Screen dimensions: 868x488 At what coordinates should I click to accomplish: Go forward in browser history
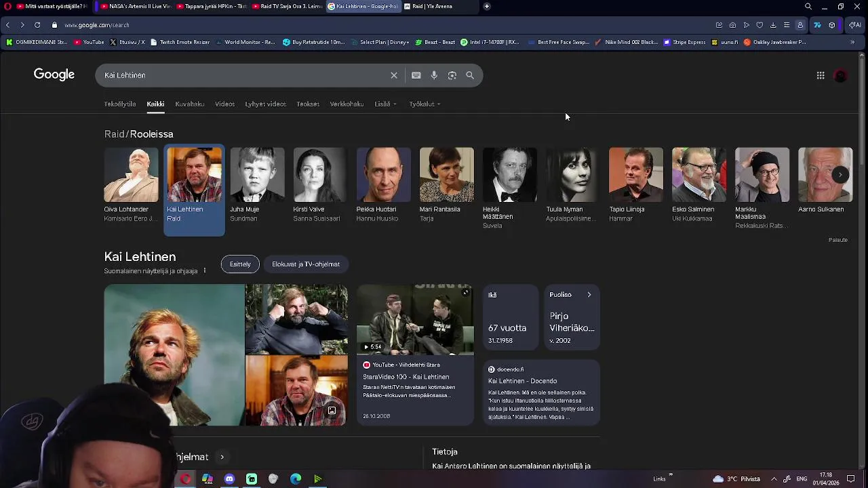tap(22, 25)
